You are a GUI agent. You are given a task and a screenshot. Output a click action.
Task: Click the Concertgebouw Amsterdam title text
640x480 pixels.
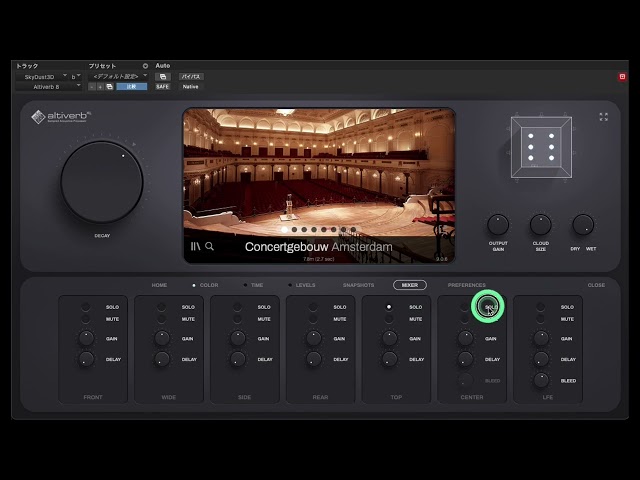(x=318, y=247)
